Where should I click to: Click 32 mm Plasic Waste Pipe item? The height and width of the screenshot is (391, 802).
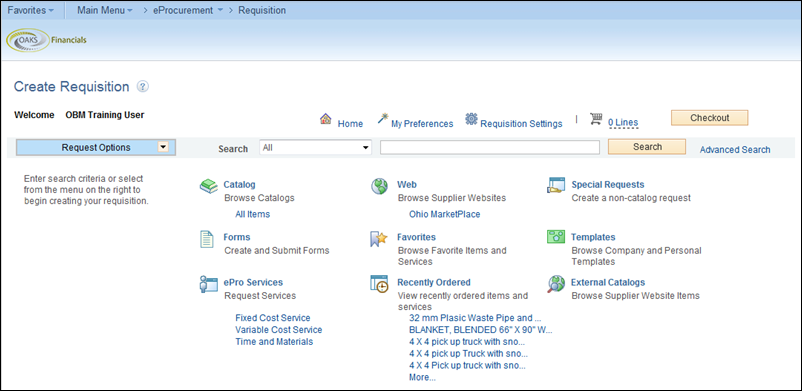(x=475, y=318)
